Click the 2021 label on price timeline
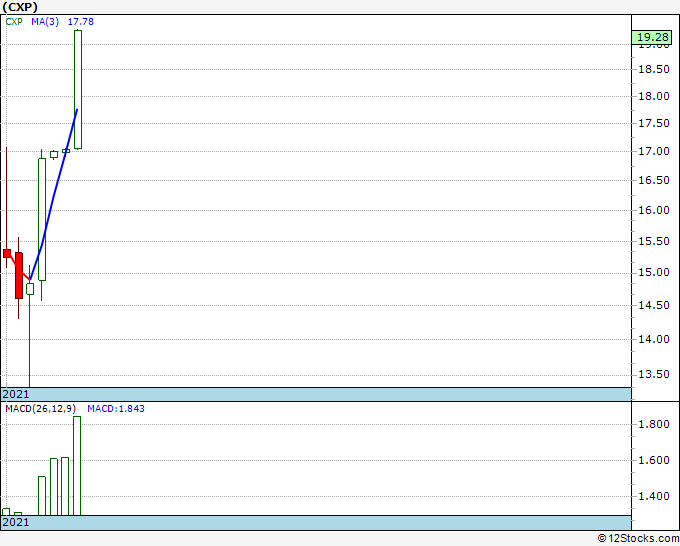Viewport: 680px width, 546px height. 16,395
